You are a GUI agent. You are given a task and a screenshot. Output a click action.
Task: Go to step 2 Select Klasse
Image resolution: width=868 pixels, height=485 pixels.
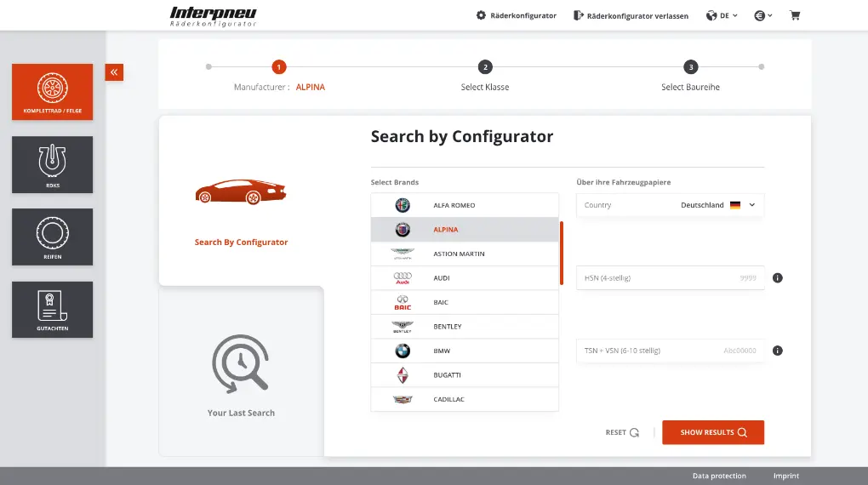(x=485, y=67)
